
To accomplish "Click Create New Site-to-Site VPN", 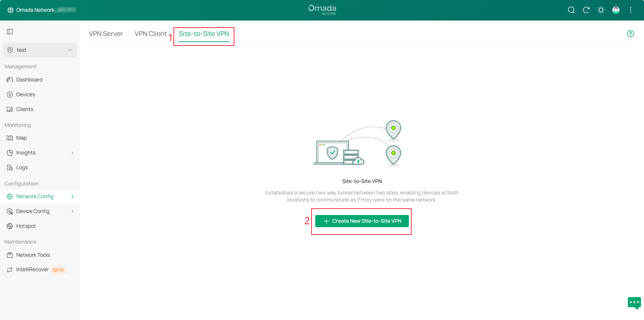I will pyautogui.click(x=361, y=221).
